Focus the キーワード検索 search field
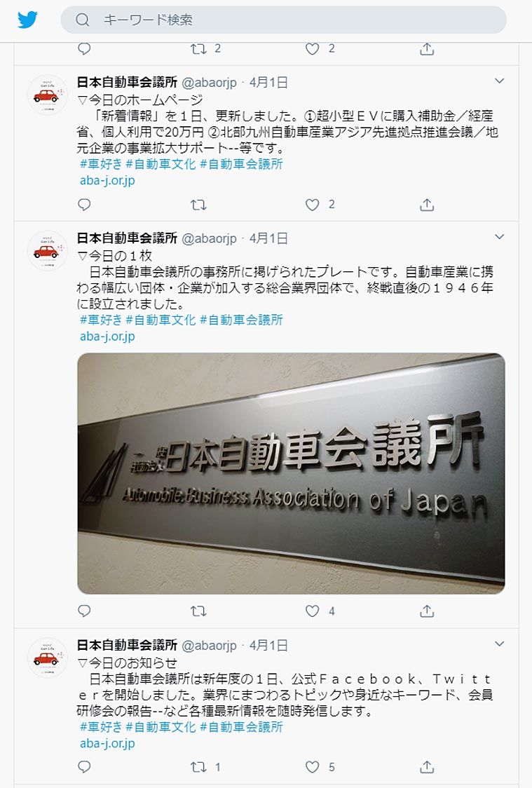Image resolution: width=532 pixels, height=788 pixels. [x=283, y=20]
